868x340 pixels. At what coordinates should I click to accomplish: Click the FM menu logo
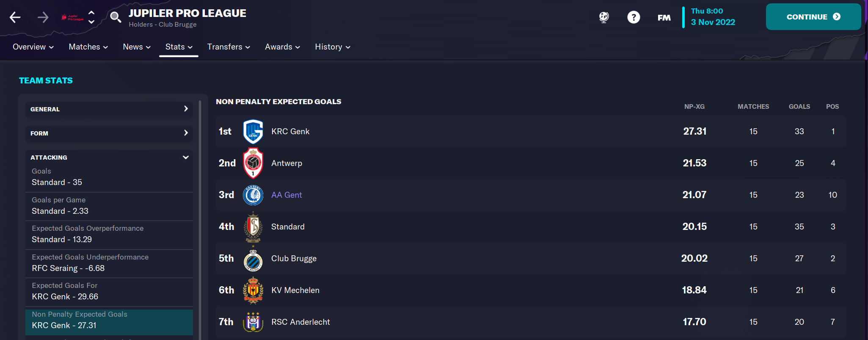click(x=664, y=17)
